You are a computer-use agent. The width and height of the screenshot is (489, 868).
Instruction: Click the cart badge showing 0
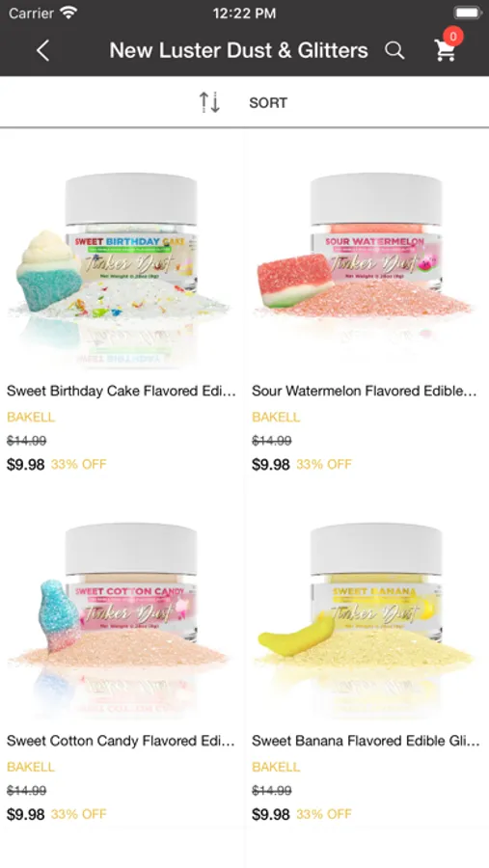(x=453, y=37)
